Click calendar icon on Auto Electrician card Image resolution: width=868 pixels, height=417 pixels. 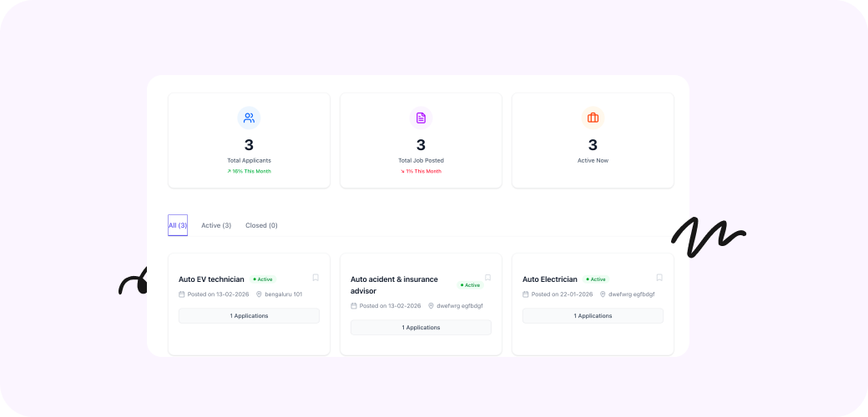tap(526, 294)
